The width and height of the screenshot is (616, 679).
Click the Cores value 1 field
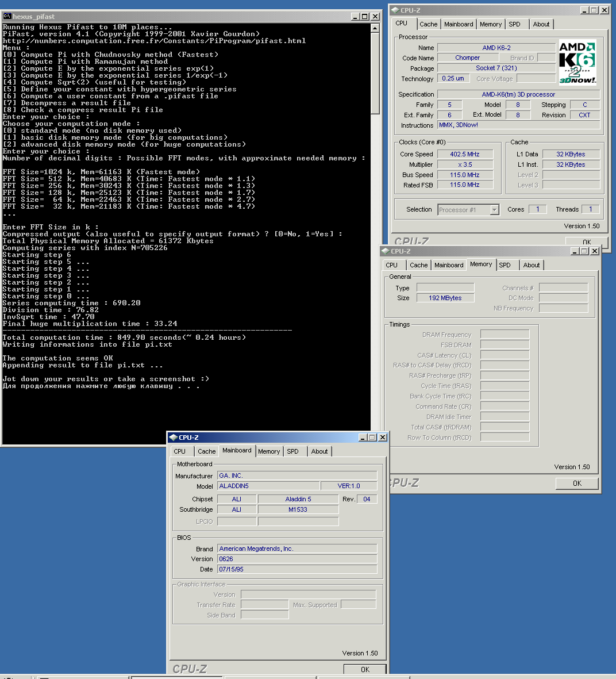coord(538,209)
